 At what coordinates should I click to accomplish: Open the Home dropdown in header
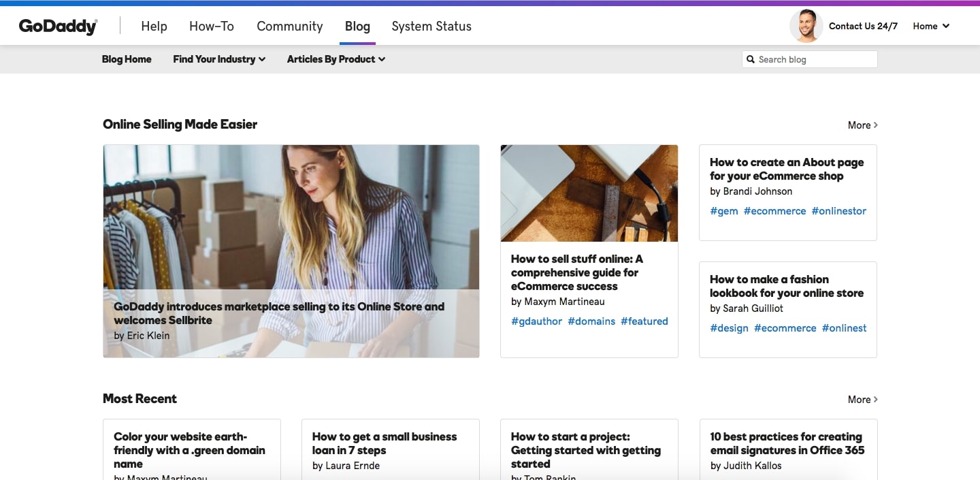pos(931,27)
